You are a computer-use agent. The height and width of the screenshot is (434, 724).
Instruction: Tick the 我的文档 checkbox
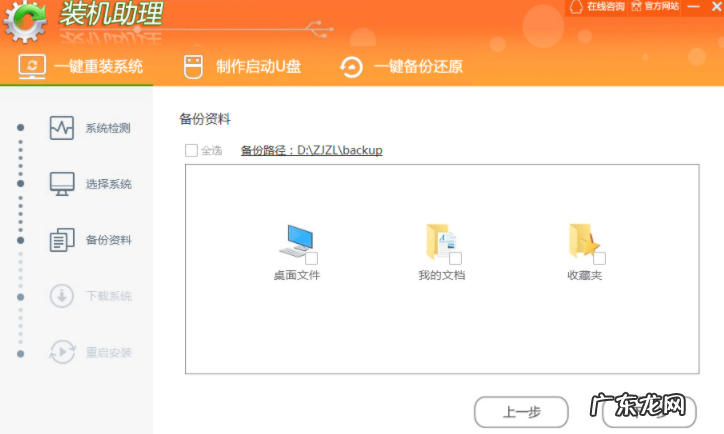tap(456, 259)
